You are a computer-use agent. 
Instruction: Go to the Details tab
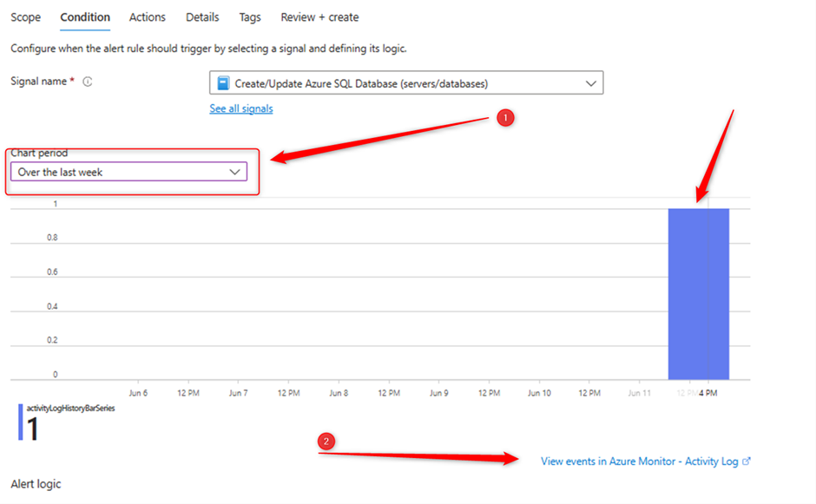[202, 17]
